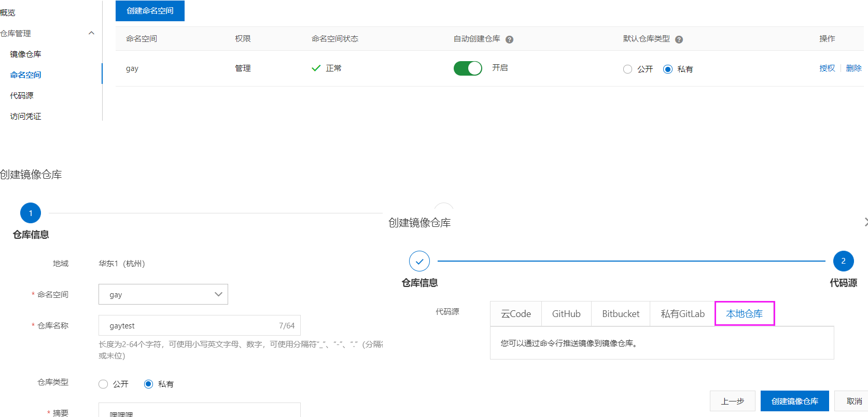Click the 管理 permission cell

(243, 68)
